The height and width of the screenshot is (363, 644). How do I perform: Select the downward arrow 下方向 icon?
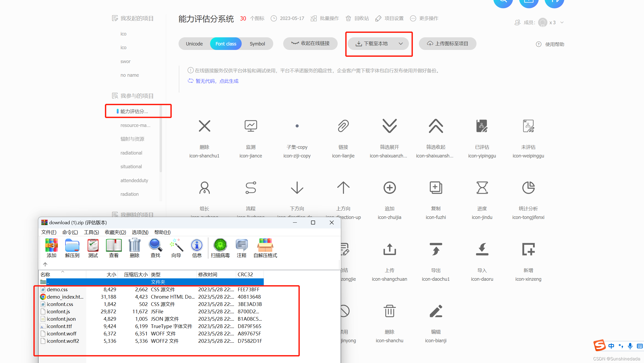point(297,188)
